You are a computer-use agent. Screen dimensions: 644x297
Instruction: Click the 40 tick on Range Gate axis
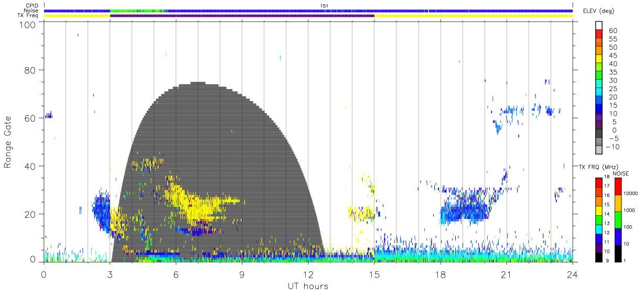point(30,166)
